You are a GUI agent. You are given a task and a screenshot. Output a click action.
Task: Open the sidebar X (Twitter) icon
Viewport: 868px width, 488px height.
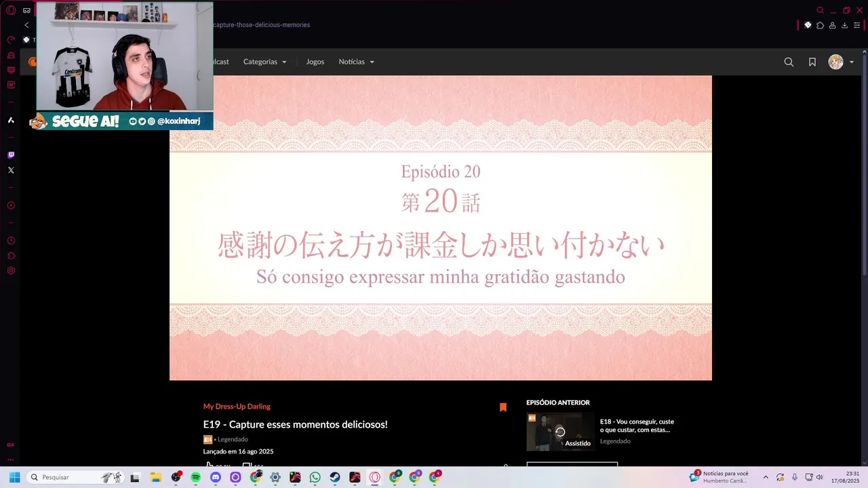coord(11,170)
